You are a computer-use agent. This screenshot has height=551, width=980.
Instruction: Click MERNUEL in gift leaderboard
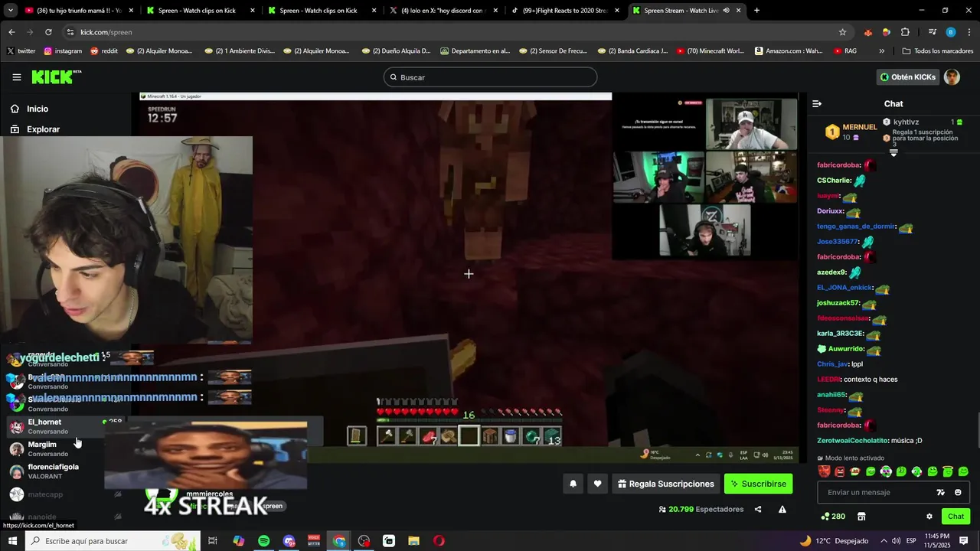[x=859, y=127]
